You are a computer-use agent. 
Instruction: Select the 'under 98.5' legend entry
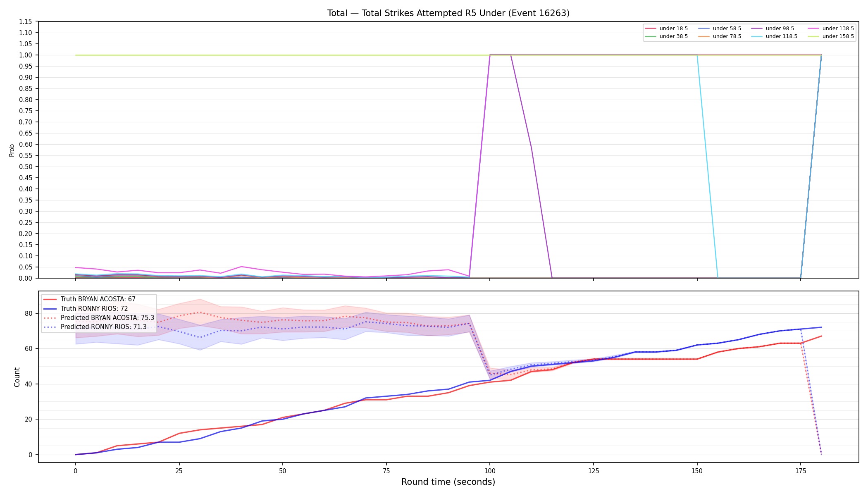tap(773, 29)
